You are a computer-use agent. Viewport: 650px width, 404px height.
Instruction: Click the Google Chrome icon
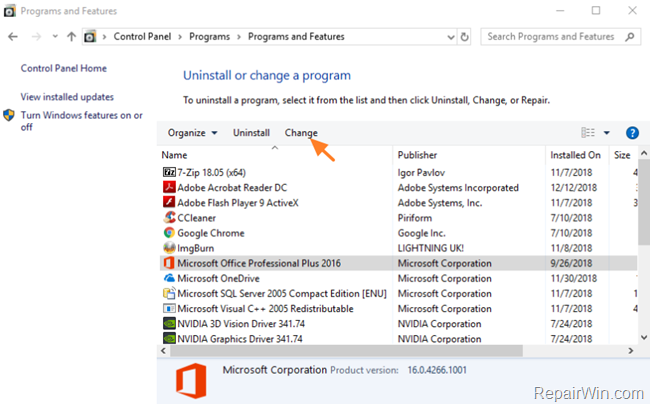click(169, 232)
